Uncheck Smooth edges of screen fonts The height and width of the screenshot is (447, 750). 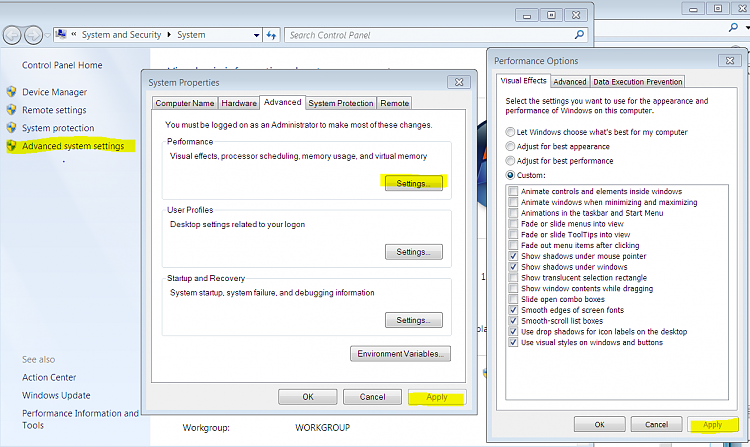[513, 310]
